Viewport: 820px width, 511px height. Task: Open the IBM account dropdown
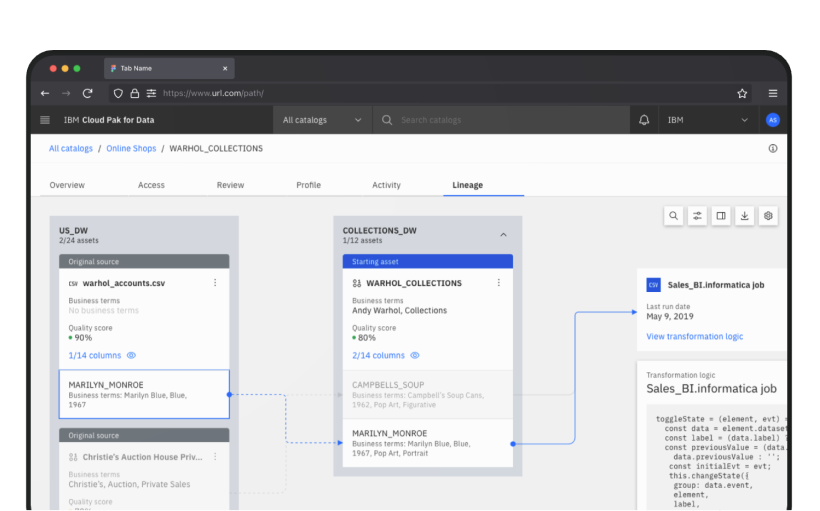[x=708, y=120]
